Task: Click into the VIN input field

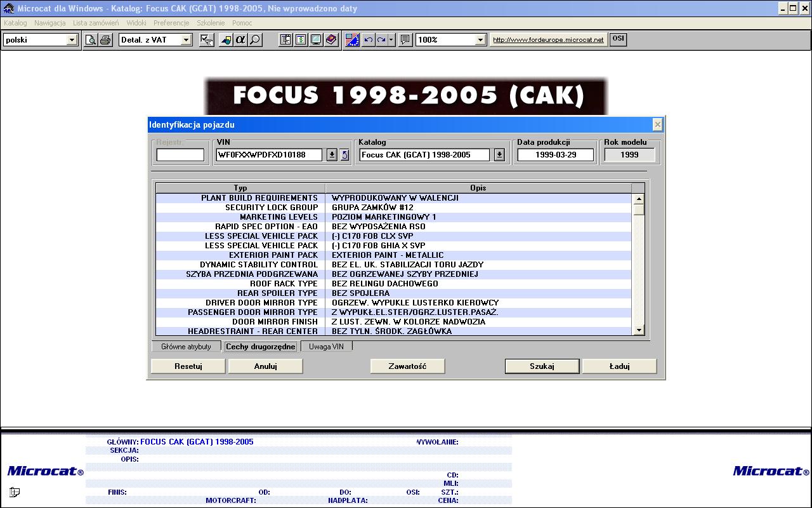Action: [x=270, y=155]
